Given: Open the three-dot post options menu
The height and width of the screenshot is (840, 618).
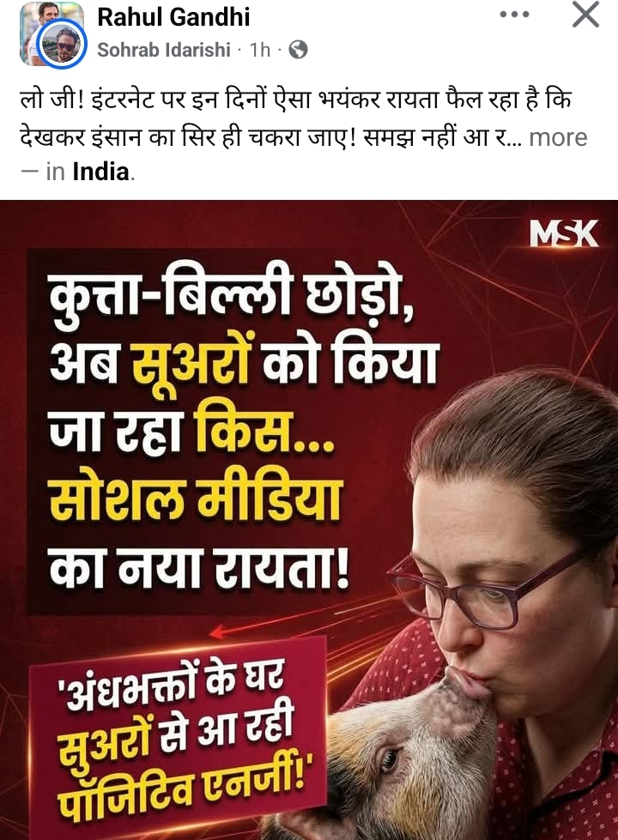Looking at the screenshot, I should click(514, 15).
